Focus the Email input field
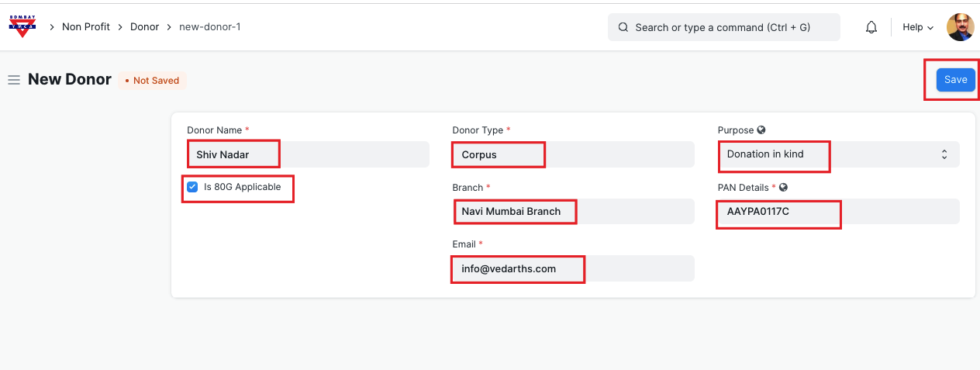The image size is (980, 370). tap(572, 268)
